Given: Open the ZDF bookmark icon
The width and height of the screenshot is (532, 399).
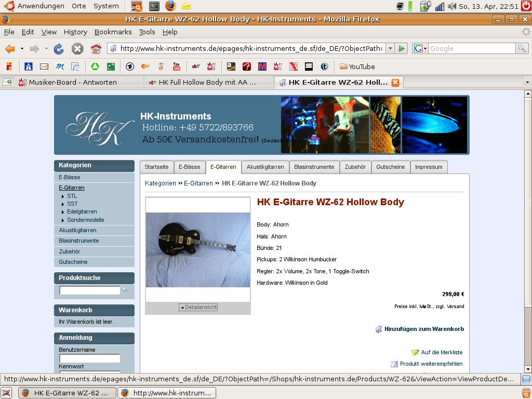Looking at the screenshot, I should point(145,66).
